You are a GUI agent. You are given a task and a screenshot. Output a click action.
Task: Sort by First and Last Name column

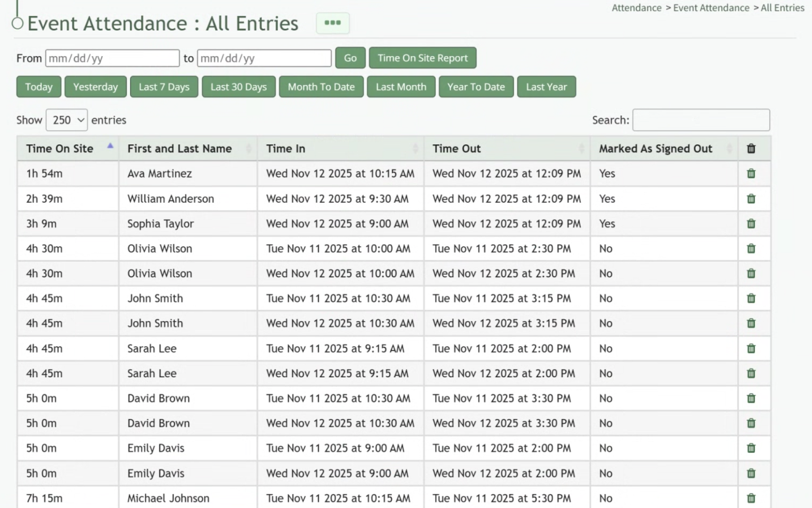point(188,148)
